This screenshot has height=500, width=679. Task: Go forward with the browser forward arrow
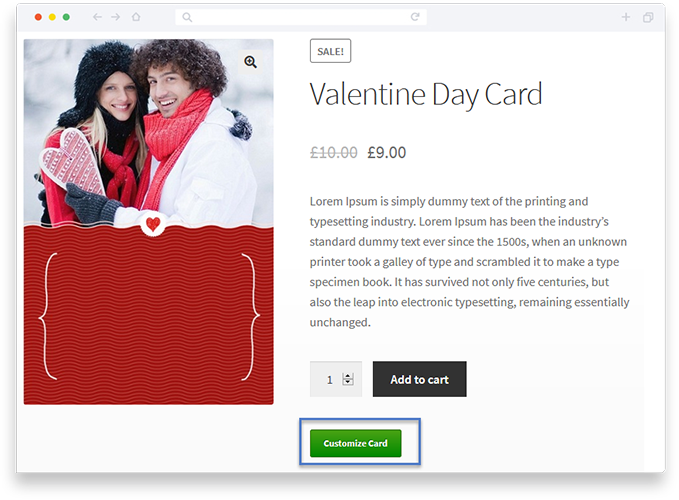116,17
